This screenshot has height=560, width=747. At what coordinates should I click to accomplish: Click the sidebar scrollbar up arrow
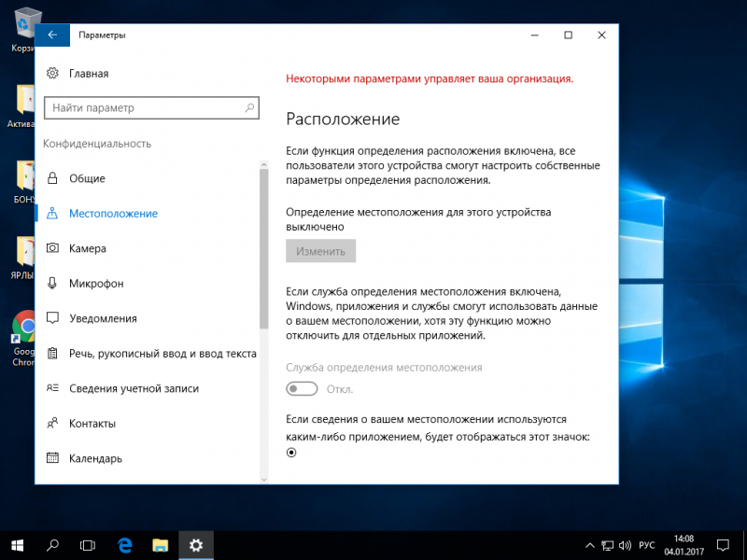264,164
